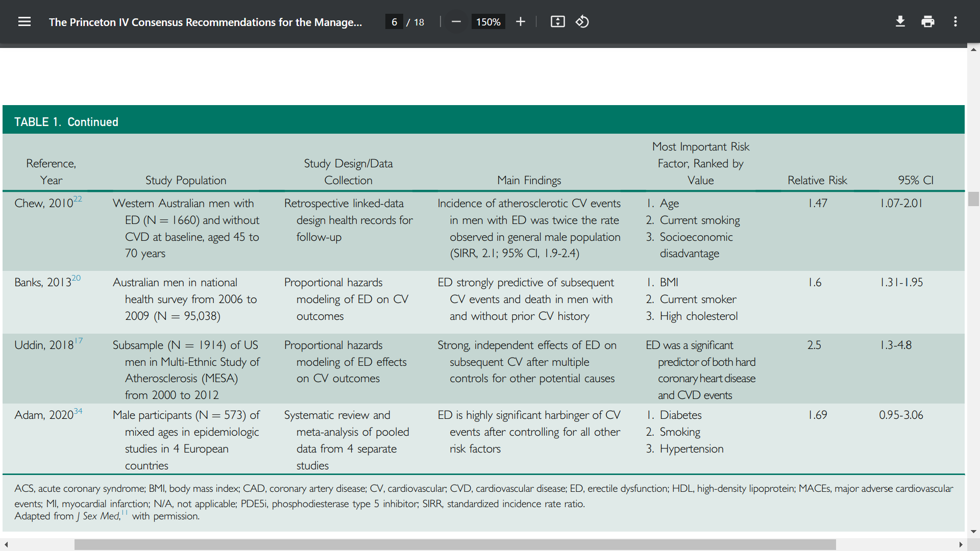Click reference superscript 34 after Adam, 2020
This screenshot has width=980, height=551.
[78, 411]
